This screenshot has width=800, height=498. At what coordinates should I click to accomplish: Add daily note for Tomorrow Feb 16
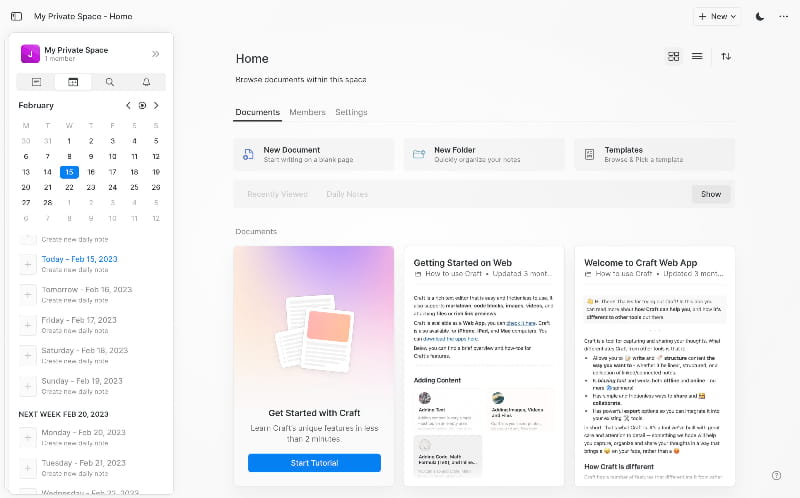[x=28, y=294]
